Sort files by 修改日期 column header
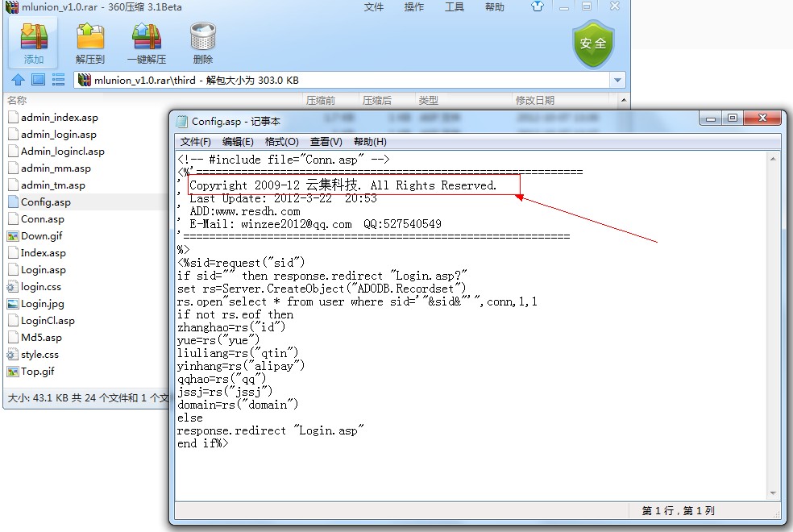Image resolution: width=793 pixels, height=532 pixels. [x=535, y=101]
